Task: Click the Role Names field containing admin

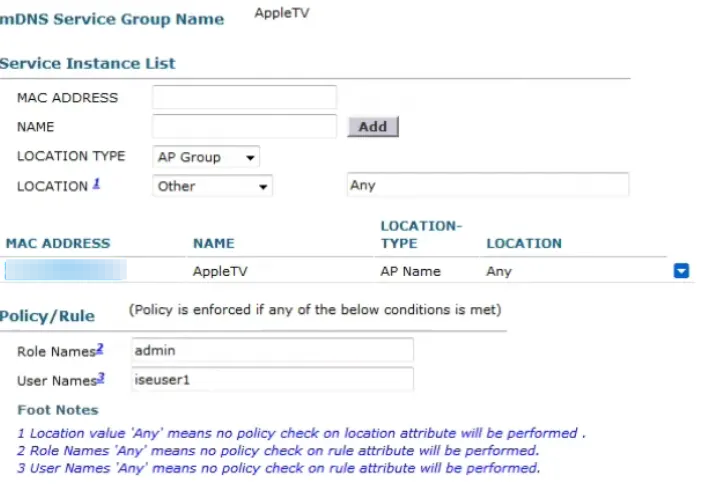Action: (x=270, y=349)
